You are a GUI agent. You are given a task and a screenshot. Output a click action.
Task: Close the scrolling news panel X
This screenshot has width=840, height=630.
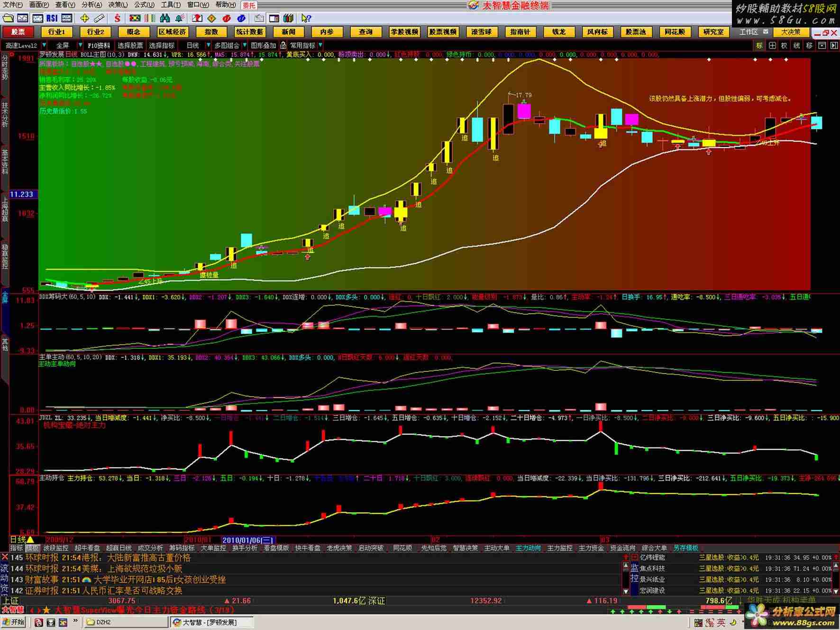[5, 557]
